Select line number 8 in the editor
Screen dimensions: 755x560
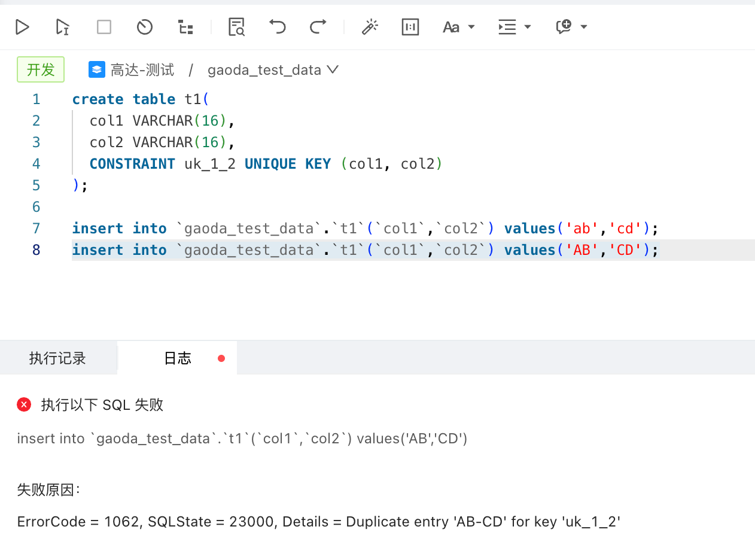36,249
